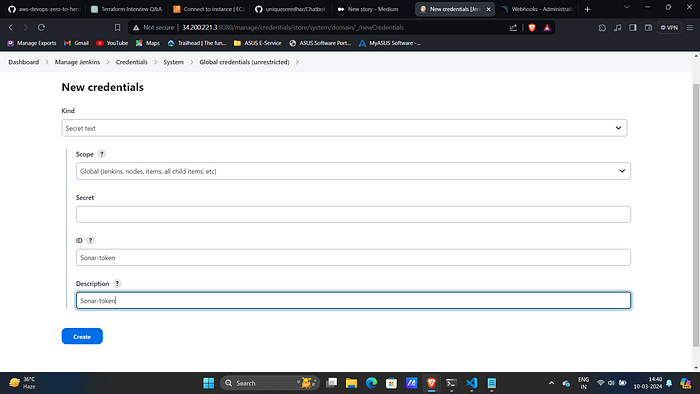Click the VPN button

click(x=669, y=28)
